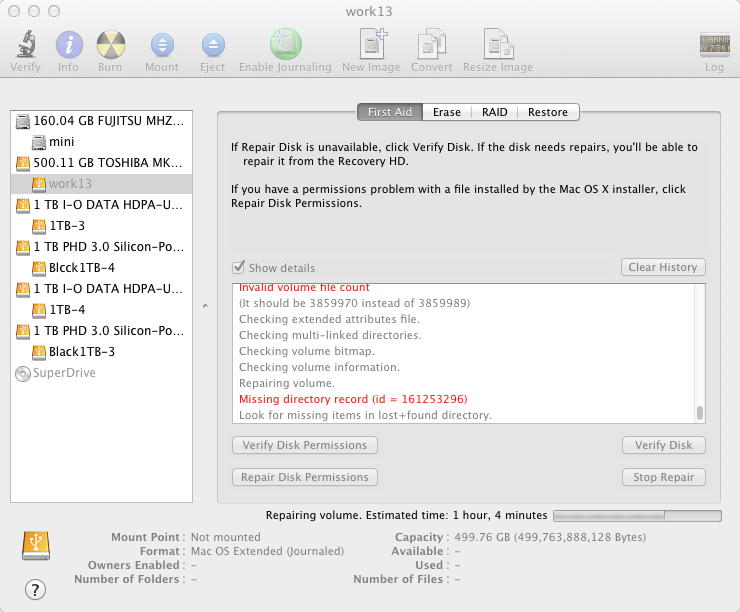Click the New Image toolbar icon
Screen dimensions: 740x612
[372, 43]
